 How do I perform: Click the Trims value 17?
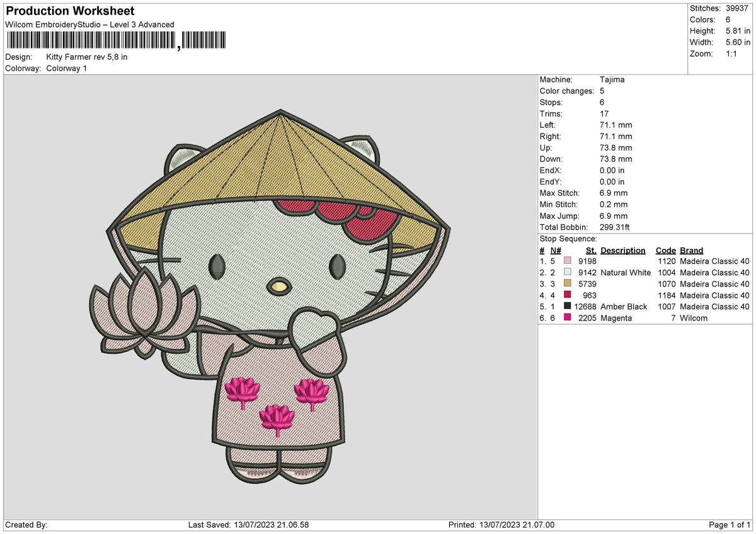pos(605,114)
